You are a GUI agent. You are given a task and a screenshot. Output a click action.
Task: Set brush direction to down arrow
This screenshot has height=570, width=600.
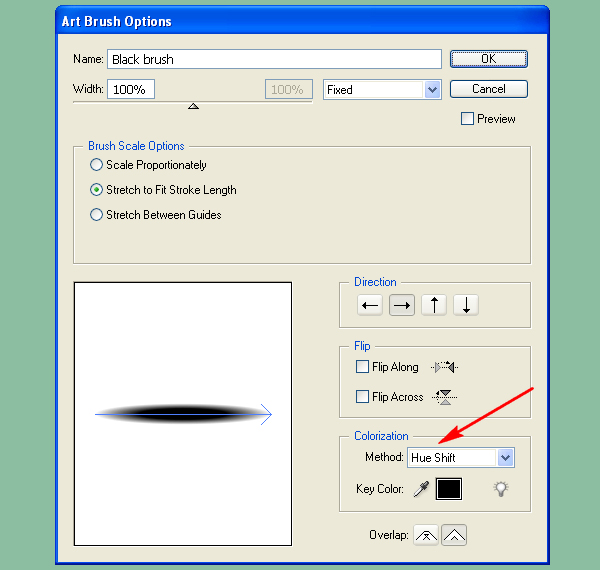[x=466, y=305]
